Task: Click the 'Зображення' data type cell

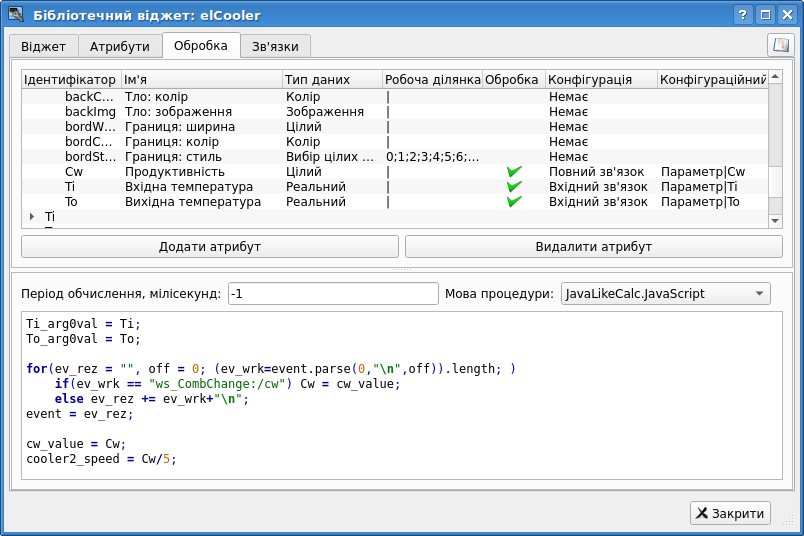Action: tap(325, 112)
